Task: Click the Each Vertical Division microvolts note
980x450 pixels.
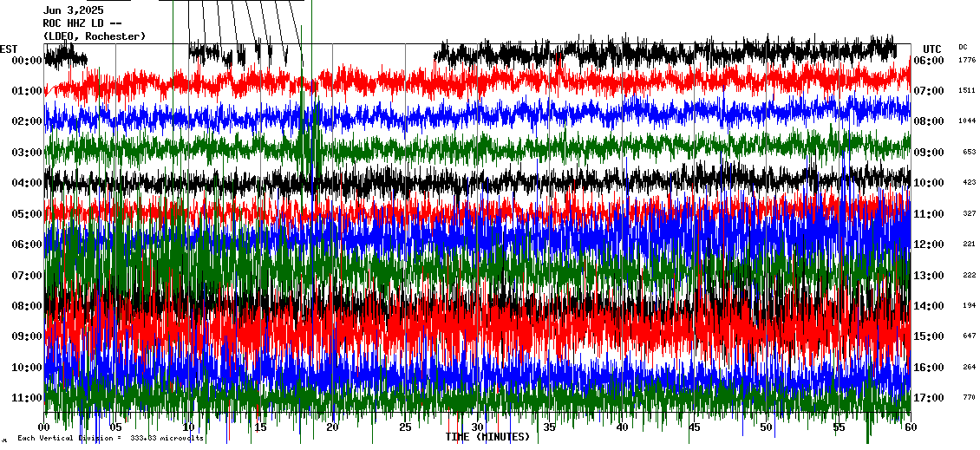Action: tap(110, 439)
